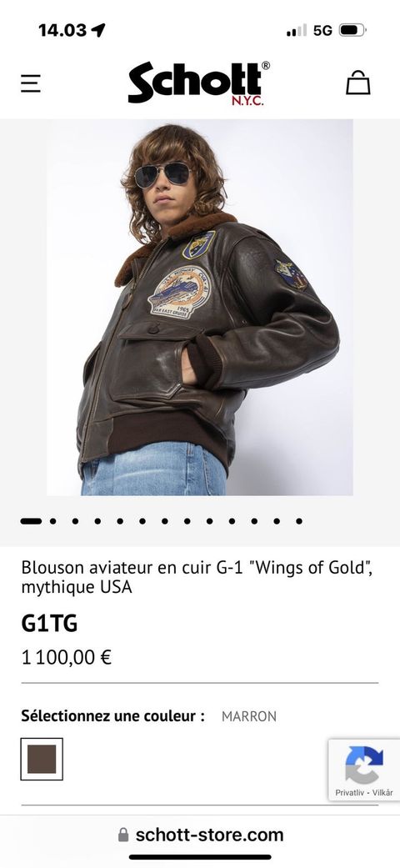Tap the 1 100,00 € price
Image resolution: width=400 pixels, height=868 pixels.
coord(67,658)
